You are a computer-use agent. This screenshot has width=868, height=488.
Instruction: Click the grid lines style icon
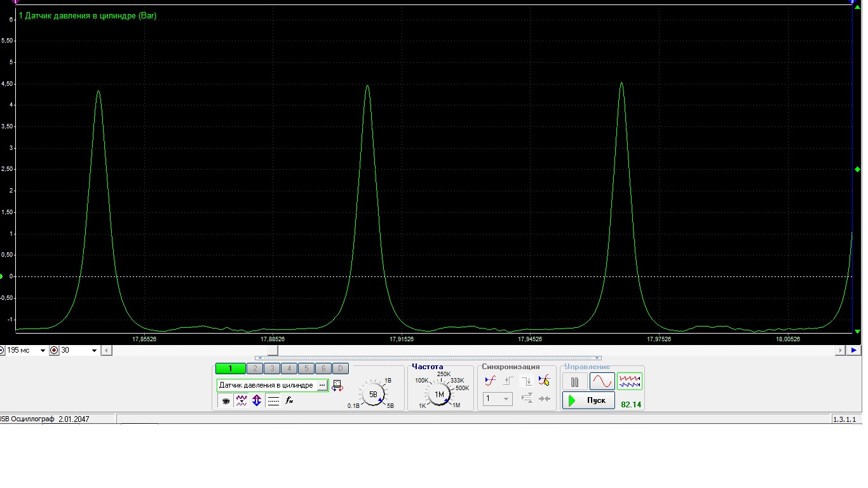[x=273, y=401]
